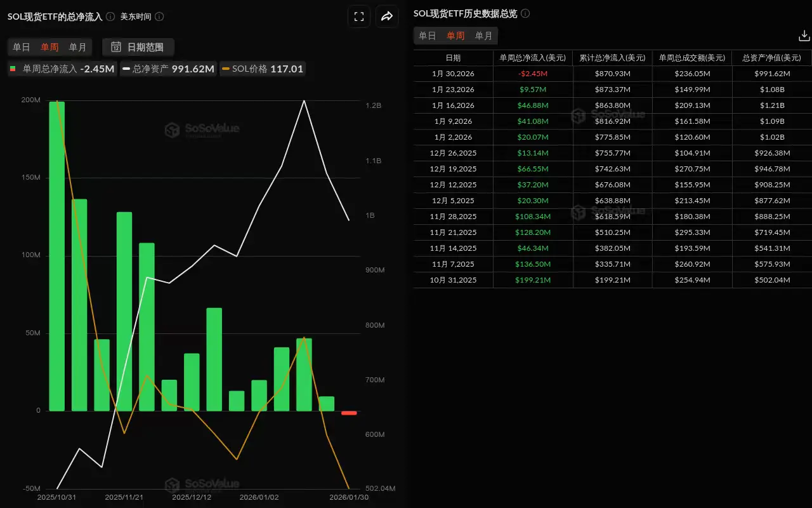The width and height of the screenshot is (812, 508).
Task: Toggle the 总净资产 line visibility
Action: point(168,70)
